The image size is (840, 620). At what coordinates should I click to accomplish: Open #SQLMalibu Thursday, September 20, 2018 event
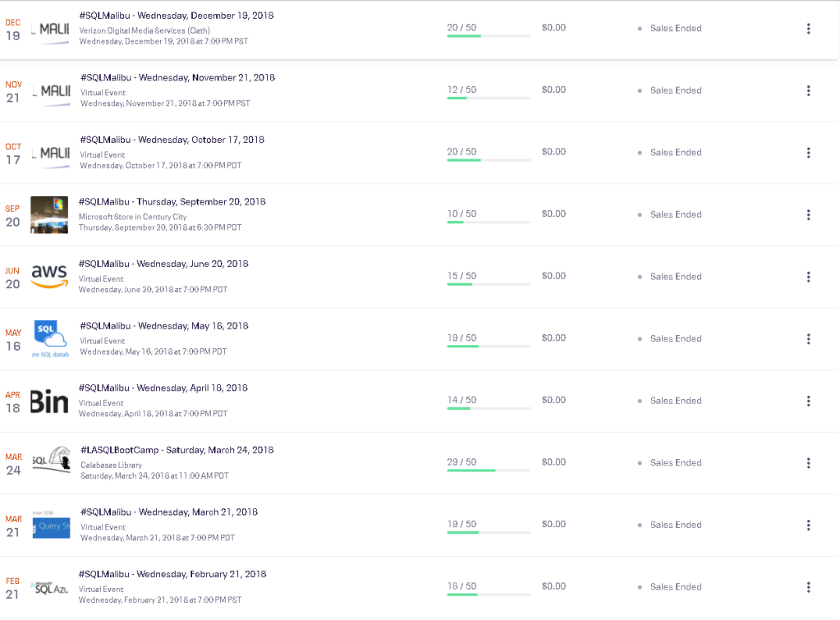coord(172,202)
